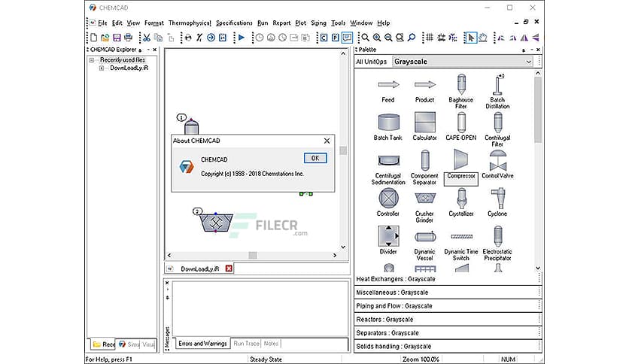Open the Help menu
Image resolution: width=629 pixels, height=364 pixels.
click(x=384, y=23)
